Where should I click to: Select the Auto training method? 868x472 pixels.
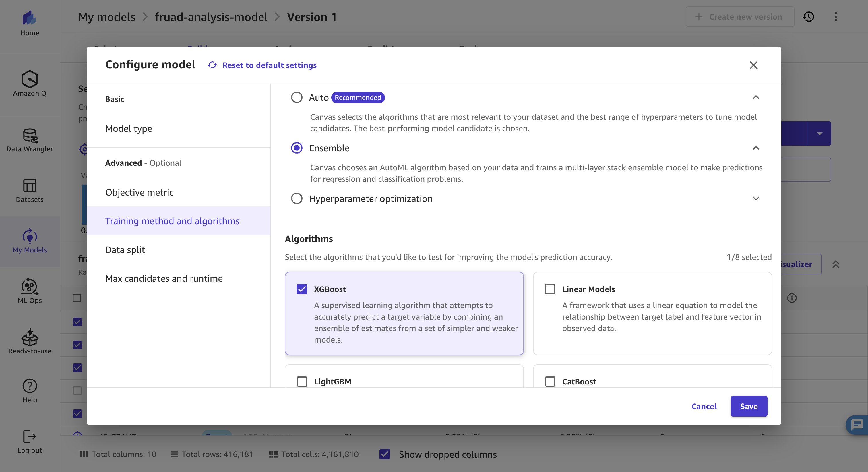(297, 97)
